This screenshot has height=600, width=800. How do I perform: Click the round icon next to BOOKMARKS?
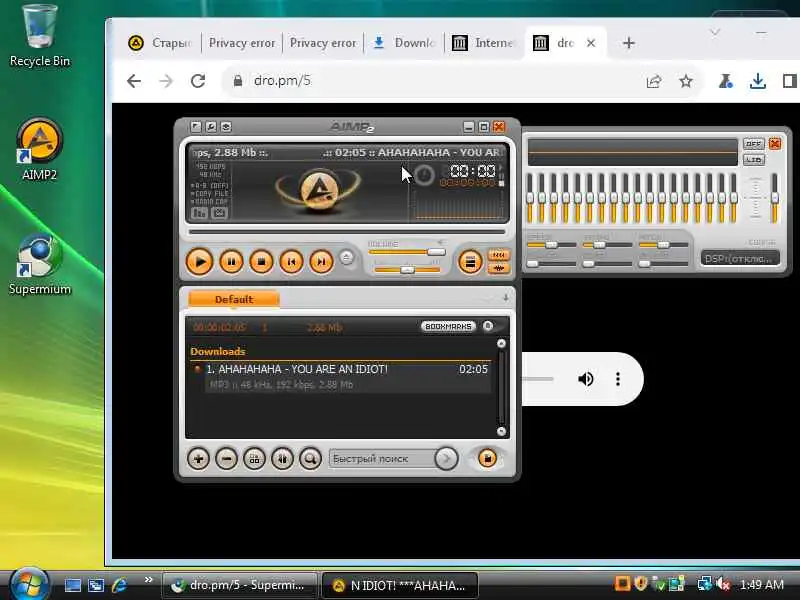tap(488, 326)
